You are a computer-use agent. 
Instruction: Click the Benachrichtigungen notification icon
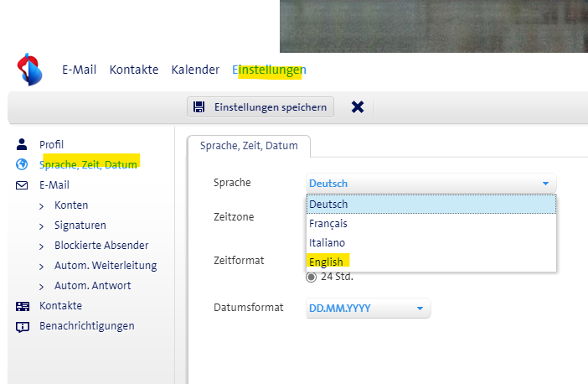(x=23, y=326)
